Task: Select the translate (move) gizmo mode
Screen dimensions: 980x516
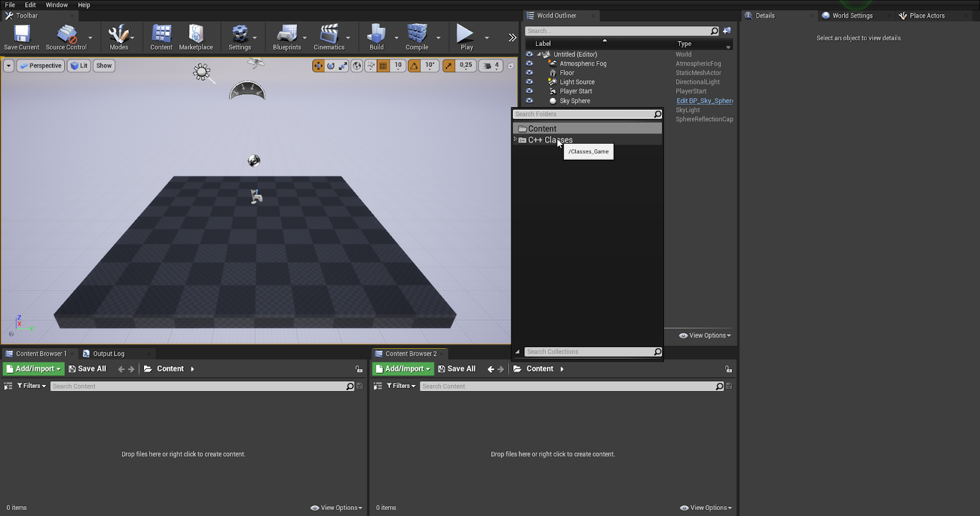Action: pos(318,65)
